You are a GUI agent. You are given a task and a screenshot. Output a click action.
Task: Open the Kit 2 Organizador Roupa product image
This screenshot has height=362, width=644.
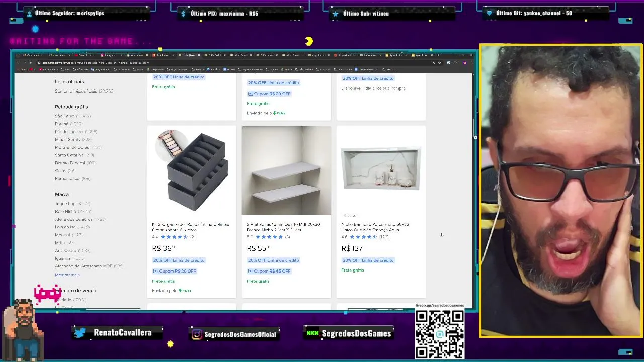(x=192, y=170)
